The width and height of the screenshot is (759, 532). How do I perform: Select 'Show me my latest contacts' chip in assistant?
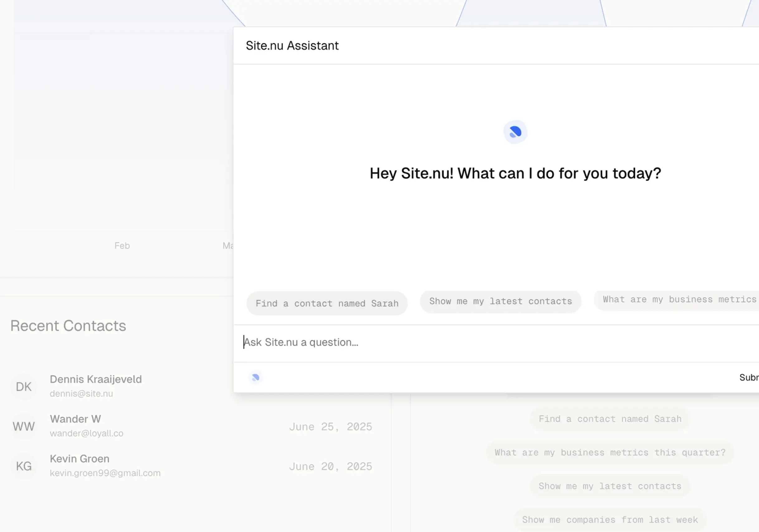[500, 302]
